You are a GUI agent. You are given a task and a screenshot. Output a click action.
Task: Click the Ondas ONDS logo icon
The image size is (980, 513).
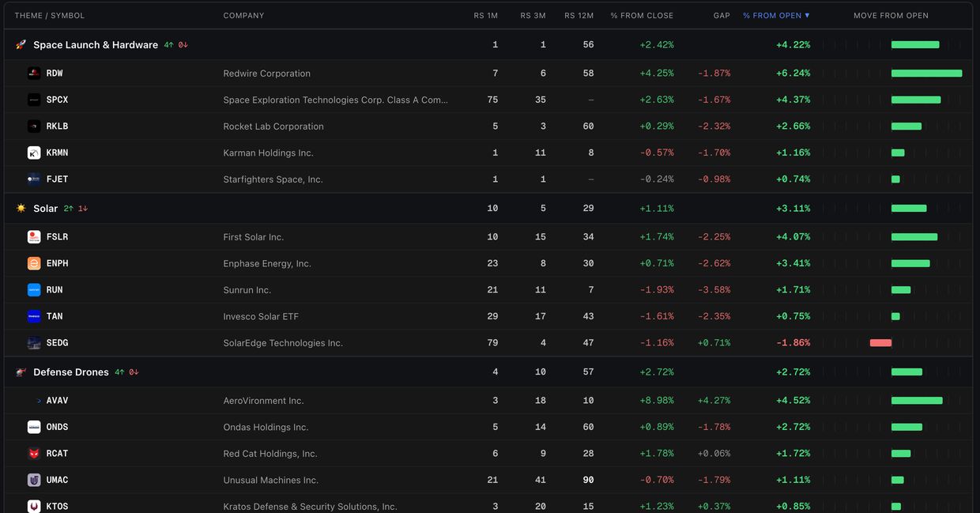(x=34, y=427)
